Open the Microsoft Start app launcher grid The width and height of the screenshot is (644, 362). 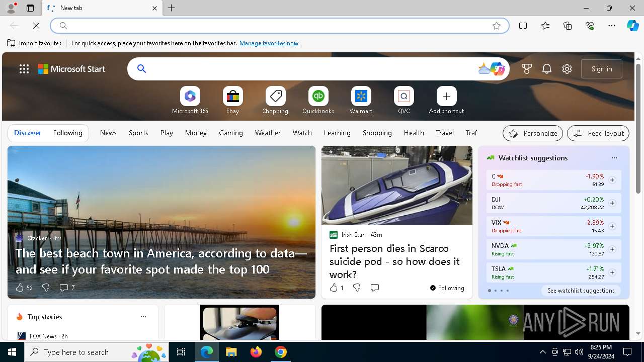pyautogui.click(x=24, y=69)
